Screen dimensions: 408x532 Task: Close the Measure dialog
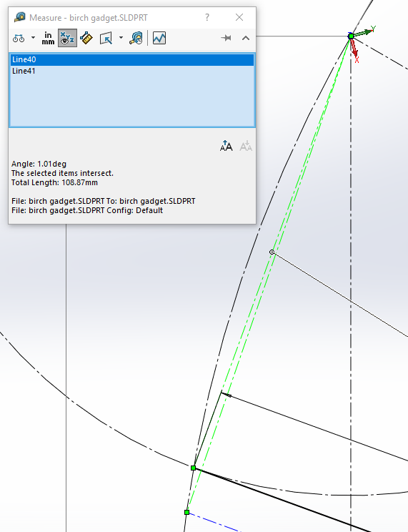coord(239,17)
